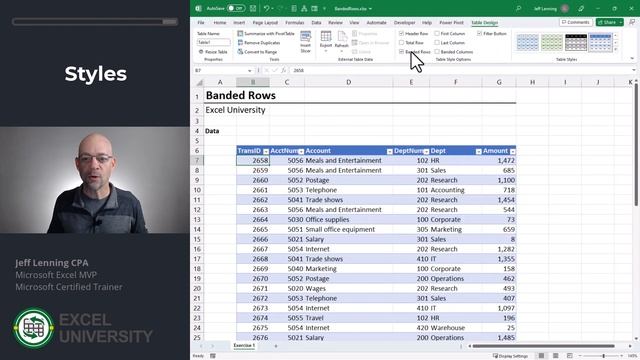The image size is (640, 360).
Task: Expand the Name Box dropdown arrow
Action: coord(249,71)
